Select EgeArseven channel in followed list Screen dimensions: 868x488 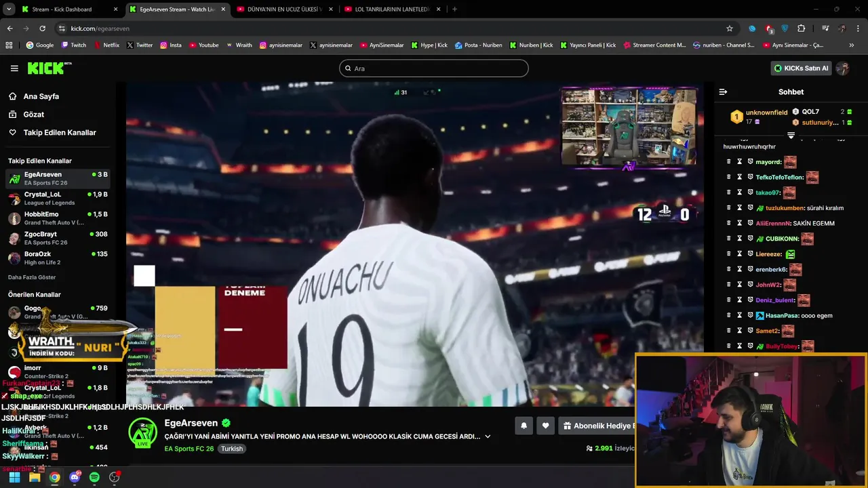[x=58, y=178]
